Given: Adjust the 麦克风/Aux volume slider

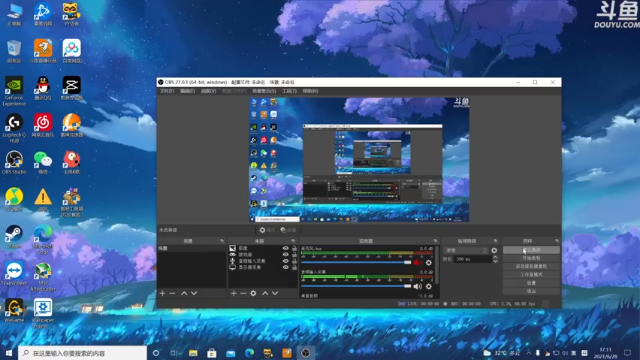Looking at the screenshot, I should tap(356, 262).
